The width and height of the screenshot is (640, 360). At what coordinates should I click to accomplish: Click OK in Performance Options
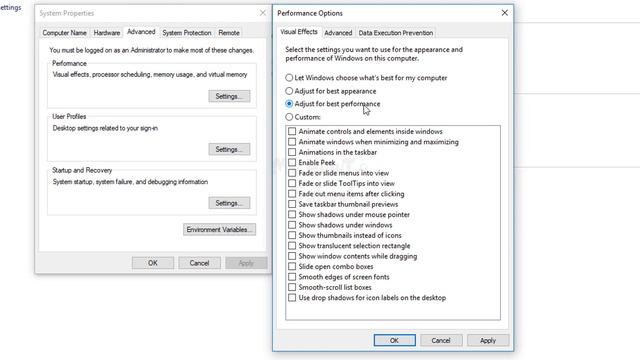coord(394,340)
